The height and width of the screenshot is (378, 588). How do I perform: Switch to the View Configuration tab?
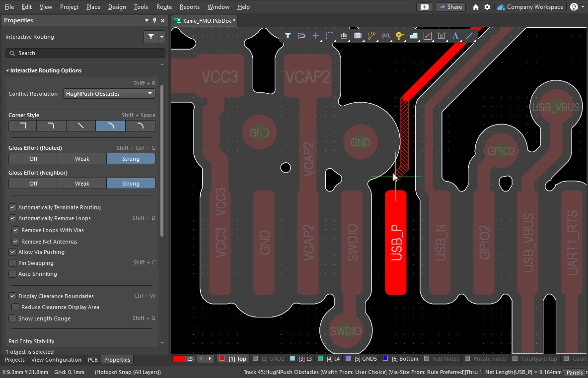pyautogui.click(x=56, y=360)
